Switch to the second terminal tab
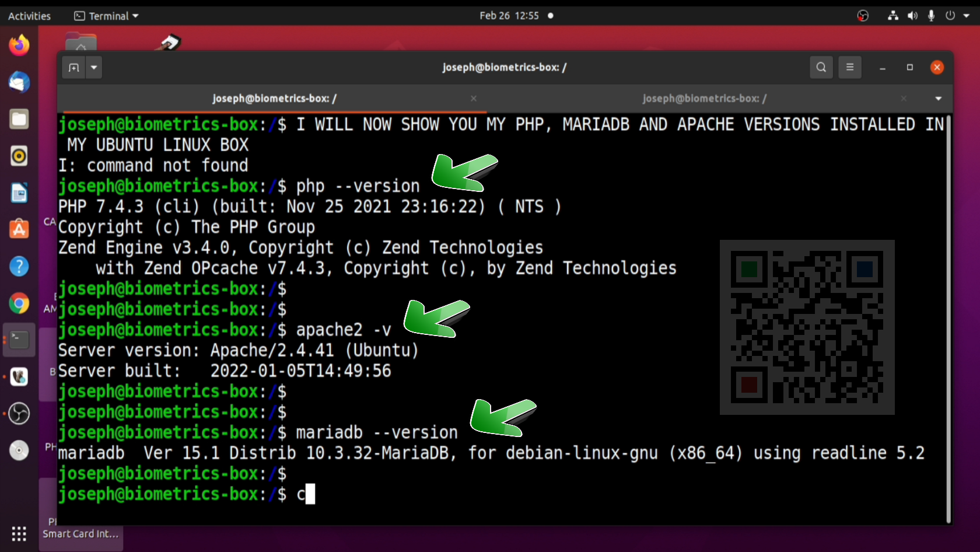This screenshot has width=980, height=552. coord(704,99)
